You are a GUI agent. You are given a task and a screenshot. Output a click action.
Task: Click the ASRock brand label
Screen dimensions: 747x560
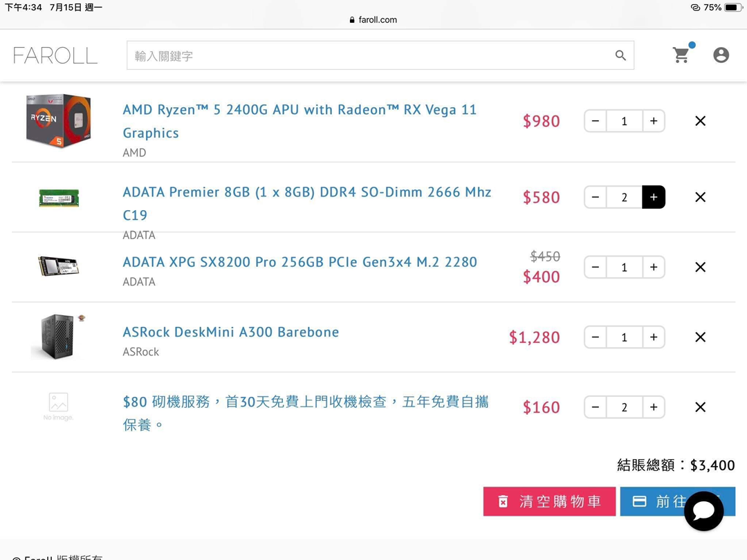140,352
